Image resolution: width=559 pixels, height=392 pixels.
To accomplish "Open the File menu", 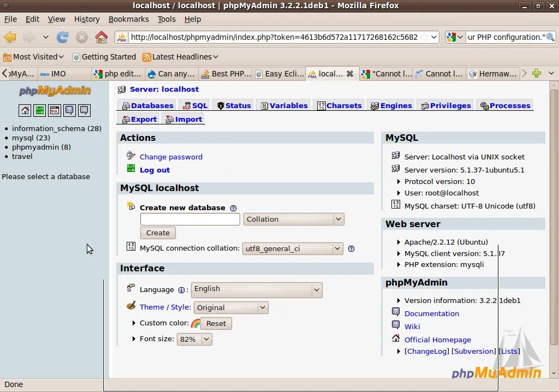I will (10, 19).
